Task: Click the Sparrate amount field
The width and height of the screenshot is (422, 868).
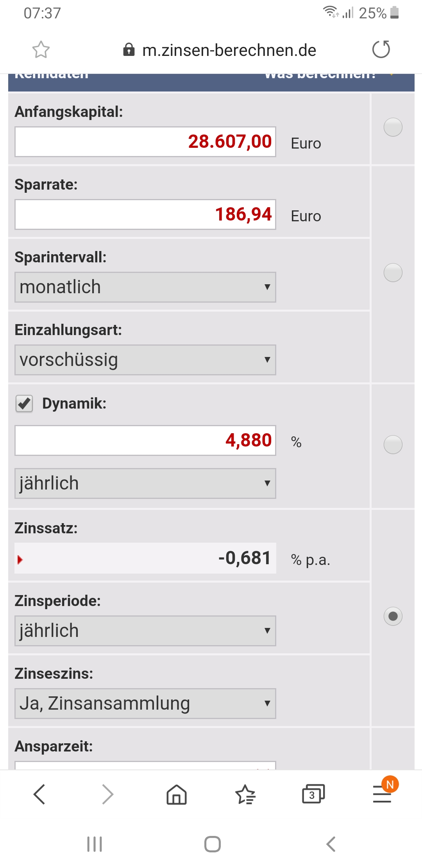Action: click(x=145, y=214)
